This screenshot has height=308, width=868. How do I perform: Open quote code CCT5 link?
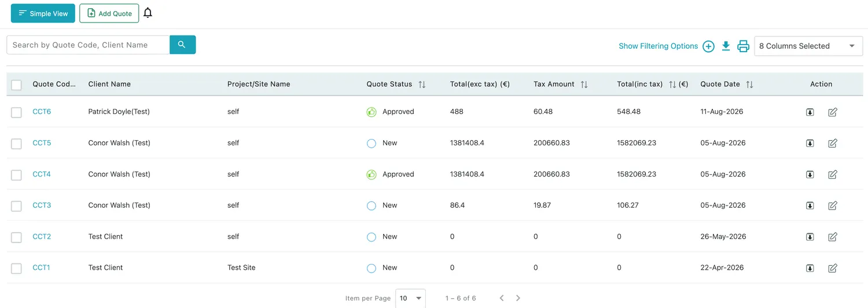pyautogui.click(x=42, y=143)
